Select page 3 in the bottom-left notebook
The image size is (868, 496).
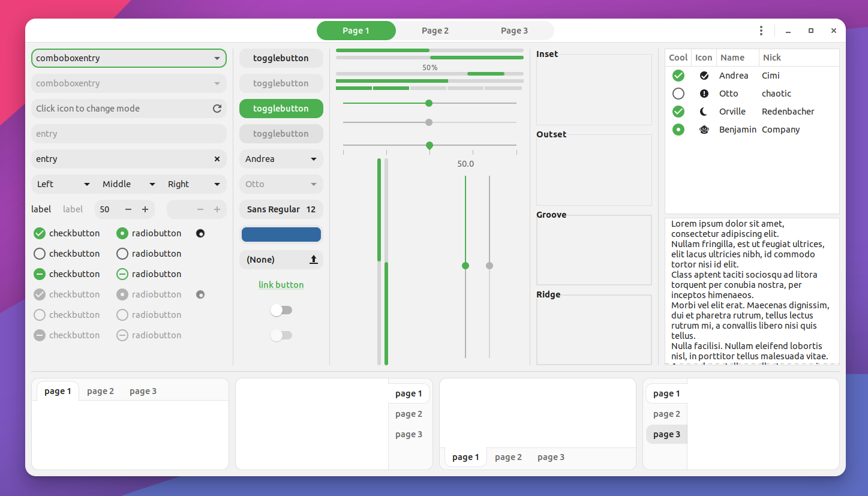pos(143,390)
